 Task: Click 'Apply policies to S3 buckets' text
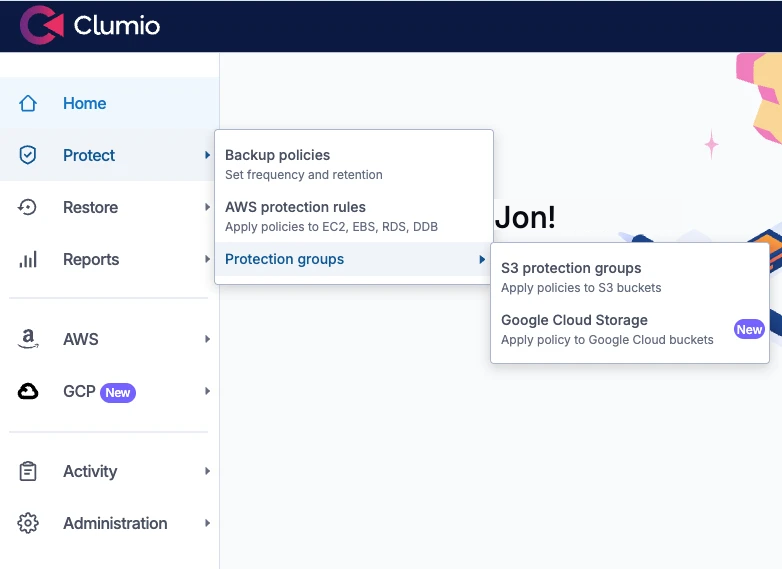(581, 288)
